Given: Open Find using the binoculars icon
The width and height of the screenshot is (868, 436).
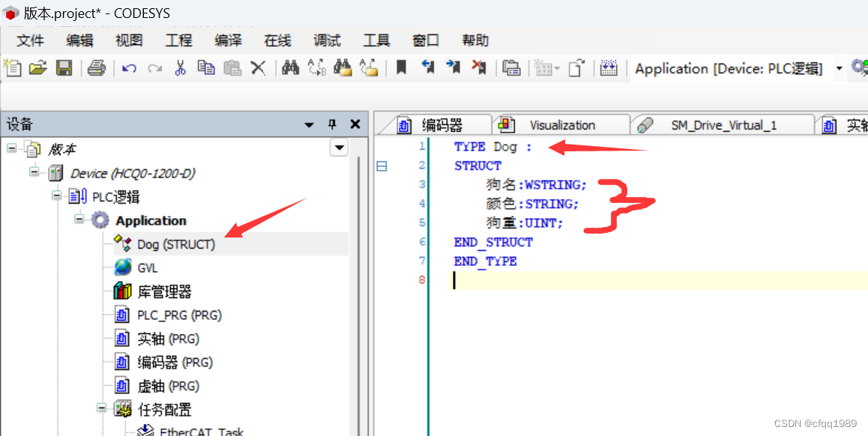Looking at the screenshot, I should pos(290,67).
